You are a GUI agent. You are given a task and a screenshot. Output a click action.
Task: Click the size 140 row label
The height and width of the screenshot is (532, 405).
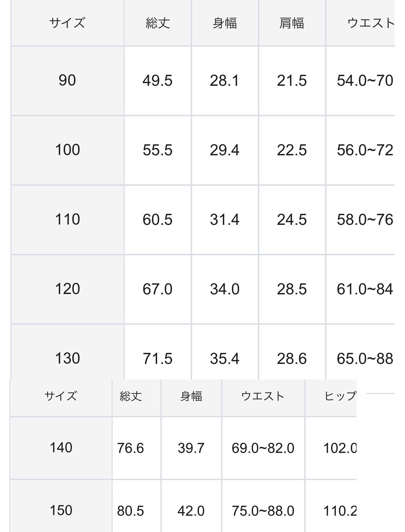coord(61,448)
